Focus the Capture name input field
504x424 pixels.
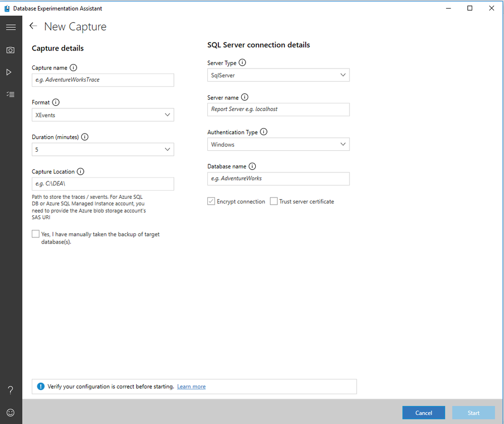coord(103,80)
